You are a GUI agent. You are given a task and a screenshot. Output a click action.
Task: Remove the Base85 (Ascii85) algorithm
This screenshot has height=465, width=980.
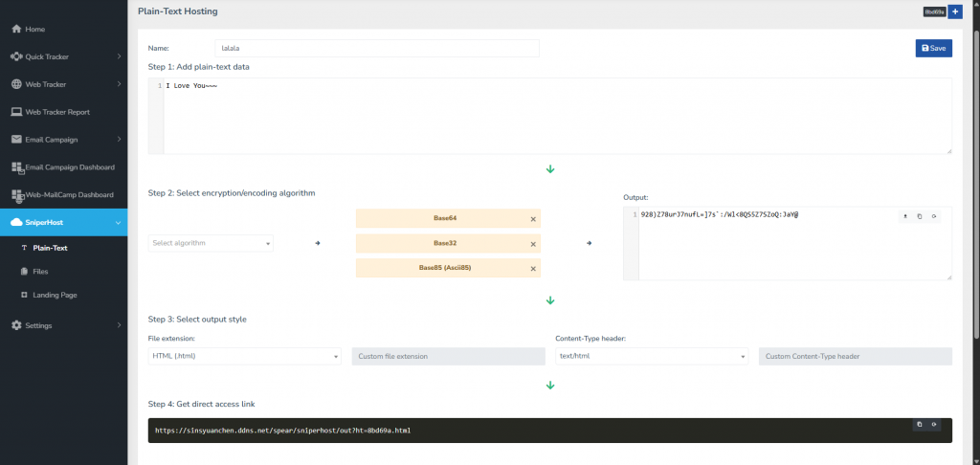(x=533, y=269)
